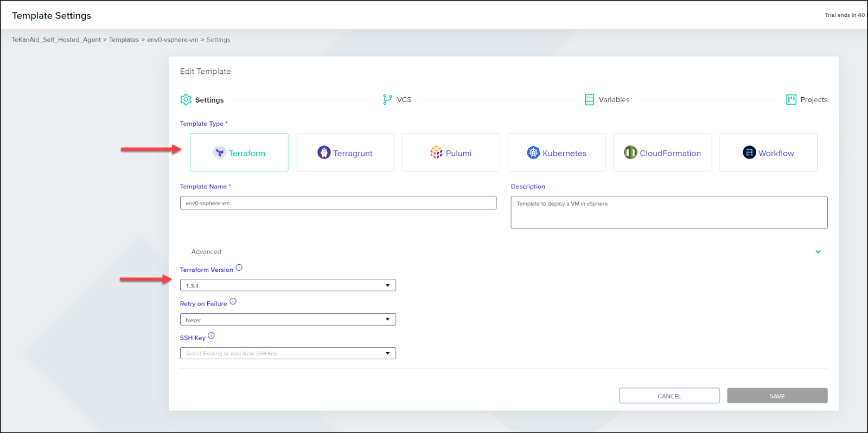The image size is (868, 433).
Task: Click the Trial ends notice
Action: [x=845, y=15]
